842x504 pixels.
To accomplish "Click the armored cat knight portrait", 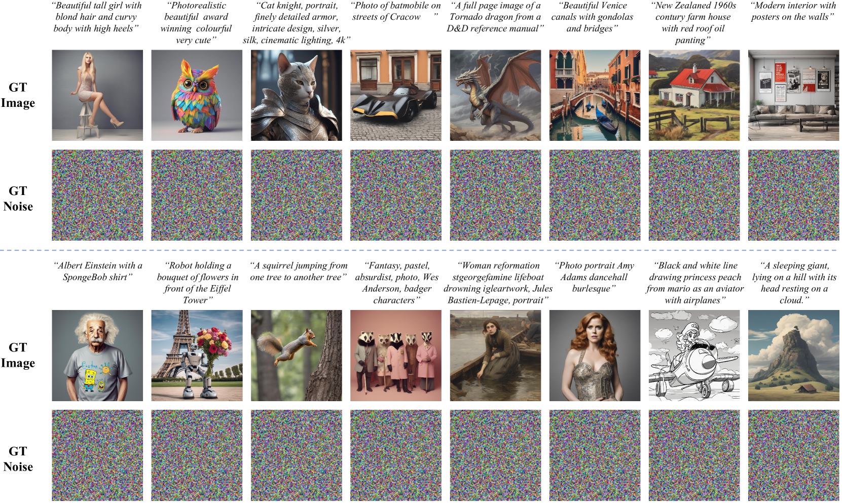I will pyautogui.click(x=297, y=95).
